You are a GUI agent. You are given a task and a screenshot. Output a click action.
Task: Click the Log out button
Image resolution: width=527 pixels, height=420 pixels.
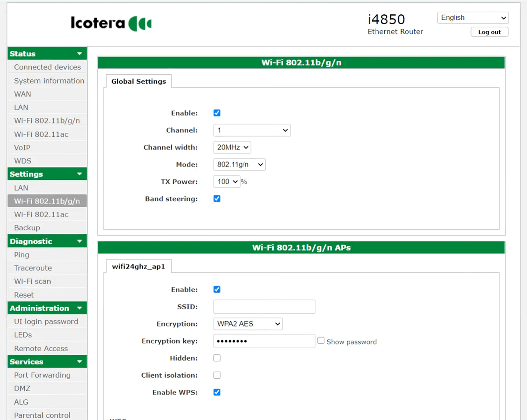(x=489, y=32)
